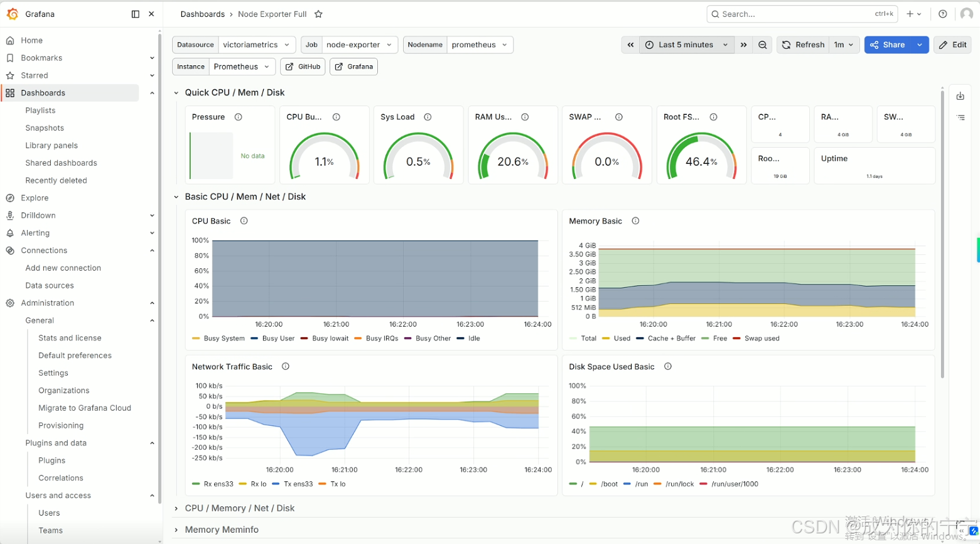
Task: Toggle the Rx ens33 legend series
Action: click(x=213, y=484)
